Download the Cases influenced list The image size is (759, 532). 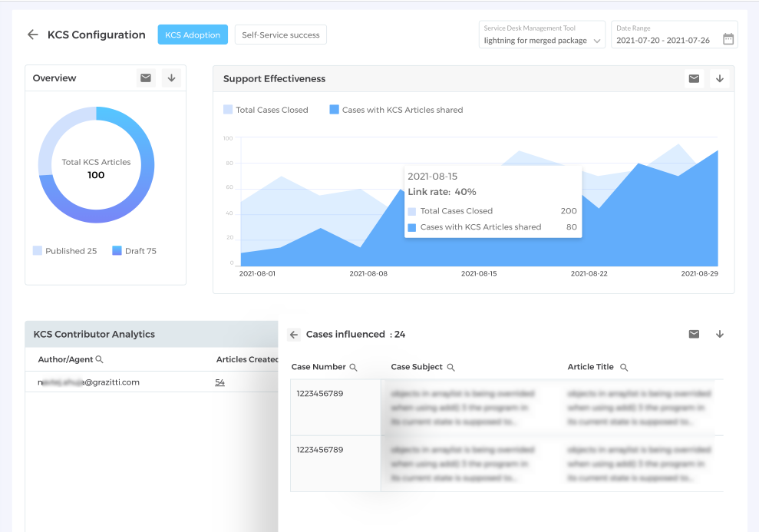point(719,334)
